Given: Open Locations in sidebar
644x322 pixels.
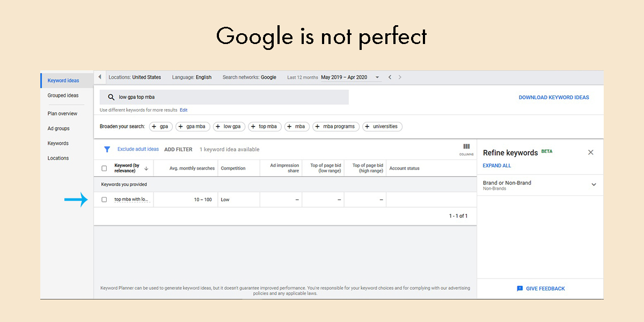Looking at the screenshot, I should click(58, 158).
